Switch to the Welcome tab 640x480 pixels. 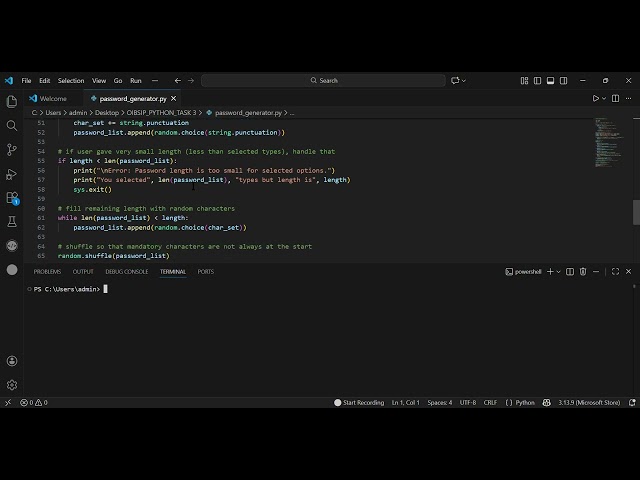pyautogui.click(x=53, y=98)
